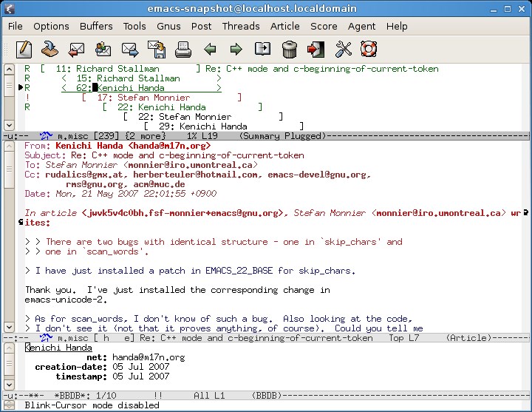Viewport: 532px width, 412px height.
Task: Exit the group with red arrow door icon
Action: pos(316,50)
